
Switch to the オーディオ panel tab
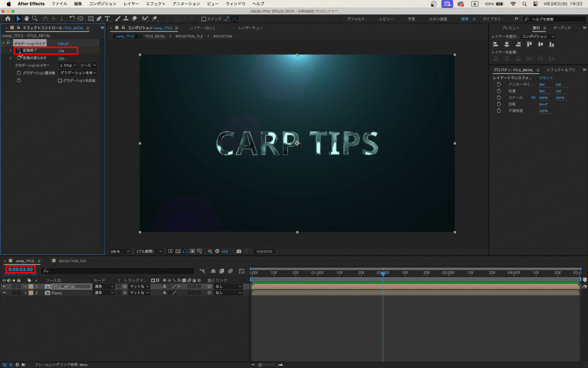coord(562,28)
